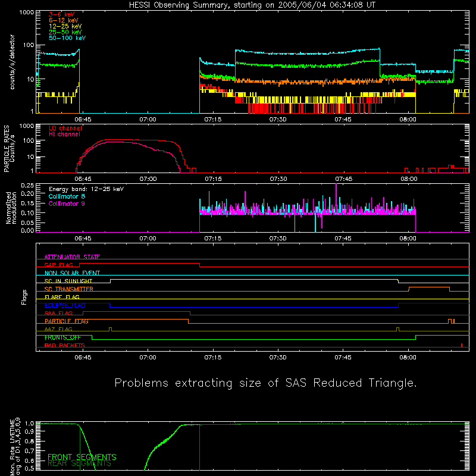Screen dimensions: 476x476
Task: Click the 08:00 tick label under modulation plot
Action: [408, 239]
